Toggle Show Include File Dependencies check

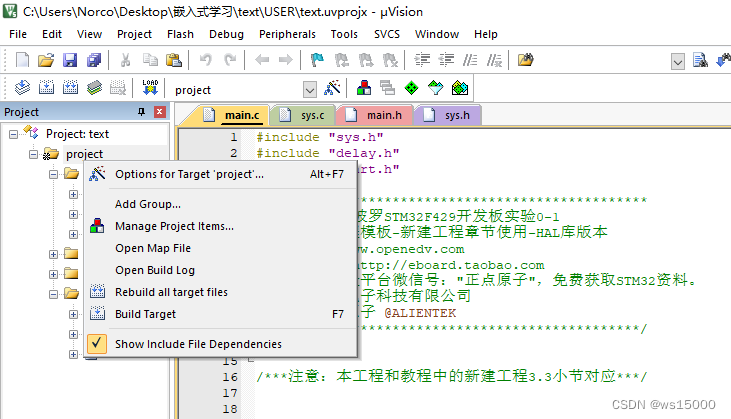pos(97,343)
